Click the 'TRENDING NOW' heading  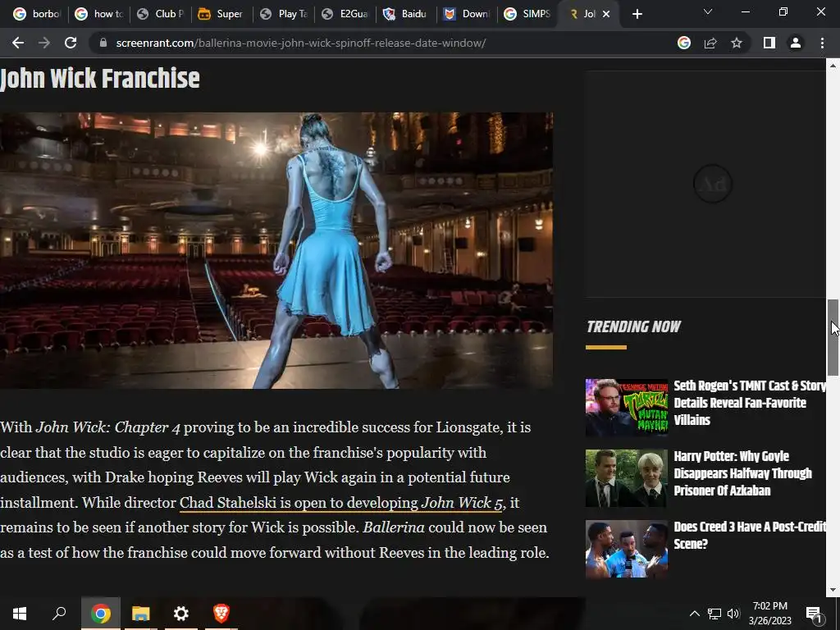point(633,326)
